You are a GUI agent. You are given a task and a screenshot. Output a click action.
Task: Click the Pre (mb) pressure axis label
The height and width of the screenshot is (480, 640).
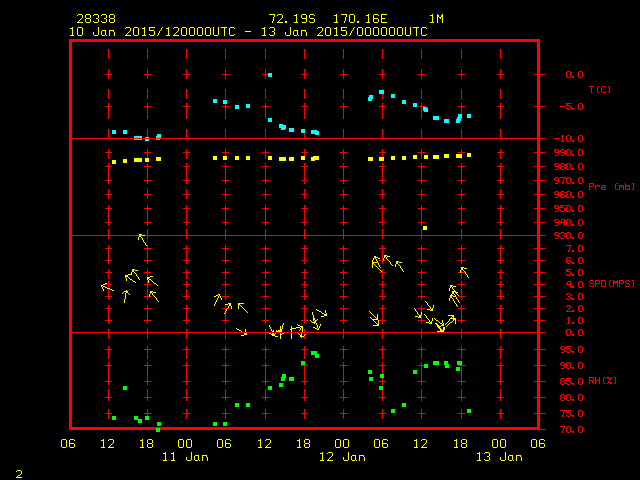click(611, 187)
